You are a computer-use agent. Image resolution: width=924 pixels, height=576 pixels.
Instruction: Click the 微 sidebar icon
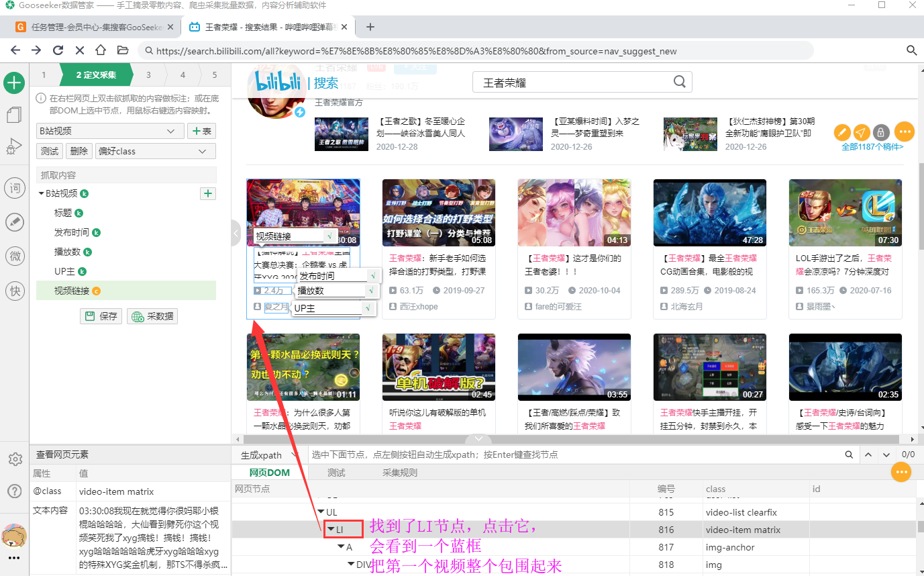(x=14, y=256)
